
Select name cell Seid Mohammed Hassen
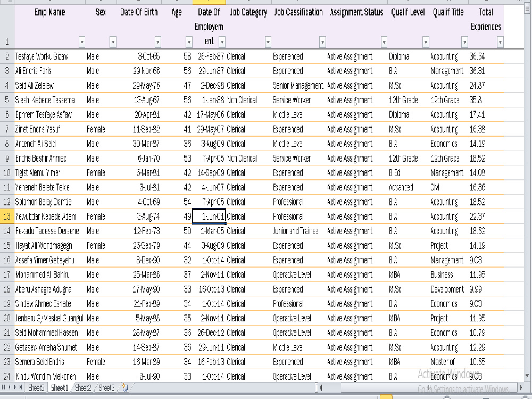click(49, 333)
